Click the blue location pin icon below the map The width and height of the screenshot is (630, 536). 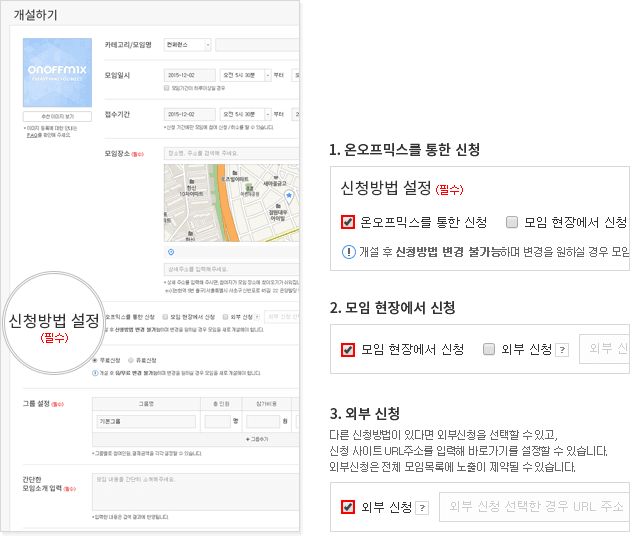point(171,252)
